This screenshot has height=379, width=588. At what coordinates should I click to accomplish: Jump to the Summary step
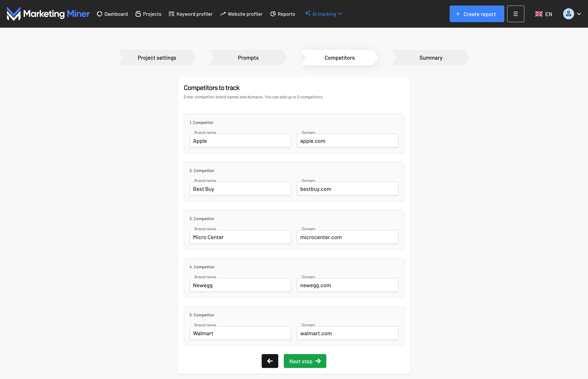click(431, 58)
